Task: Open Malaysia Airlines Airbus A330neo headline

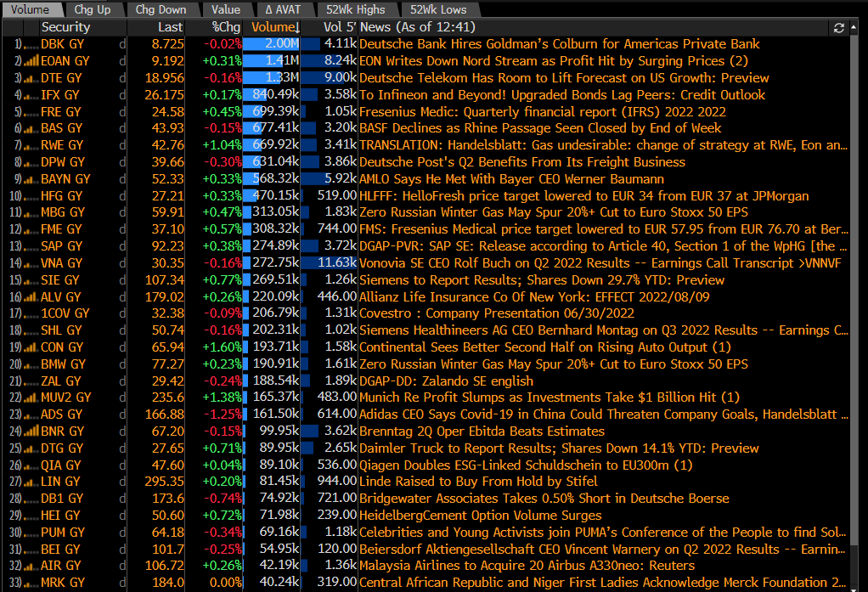Action: (x=527, y=566)
